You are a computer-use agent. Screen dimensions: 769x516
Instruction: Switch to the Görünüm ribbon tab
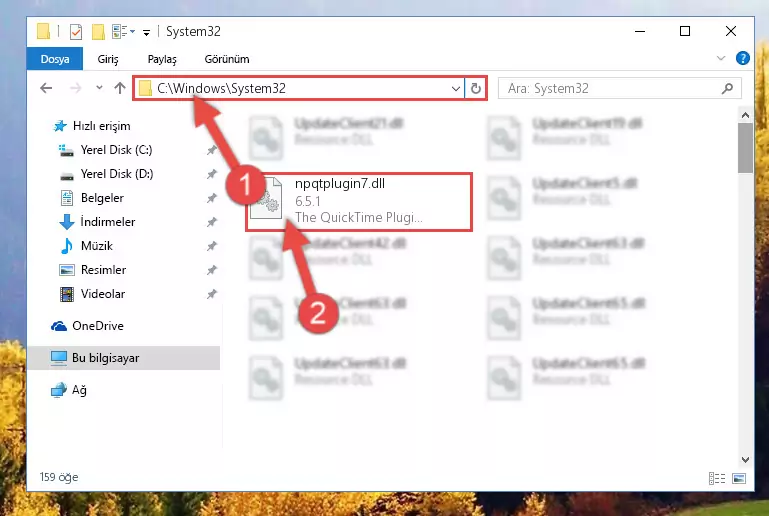pos(227,59)
